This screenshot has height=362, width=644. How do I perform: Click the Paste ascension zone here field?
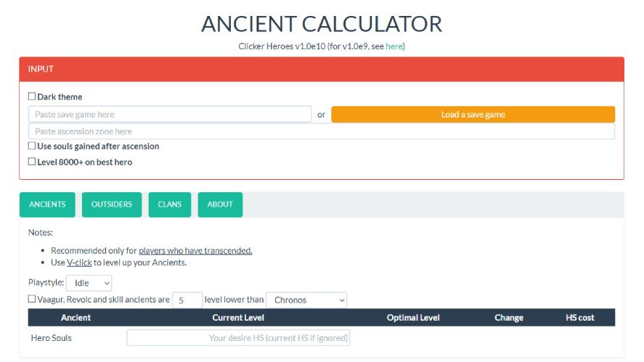pyautogui.click(x=322, y=131)
